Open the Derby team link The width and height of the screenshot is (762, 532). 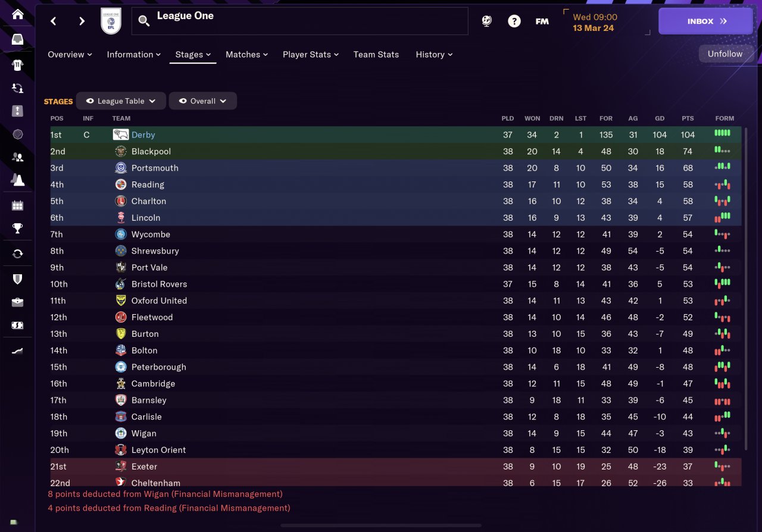click(x=143, y=135)
